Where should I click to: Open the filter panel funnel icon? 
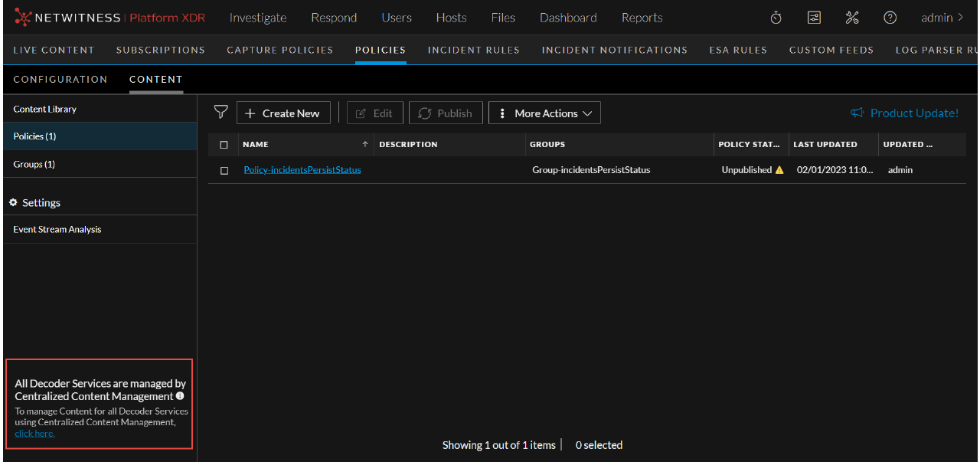(x=221, y=112)
